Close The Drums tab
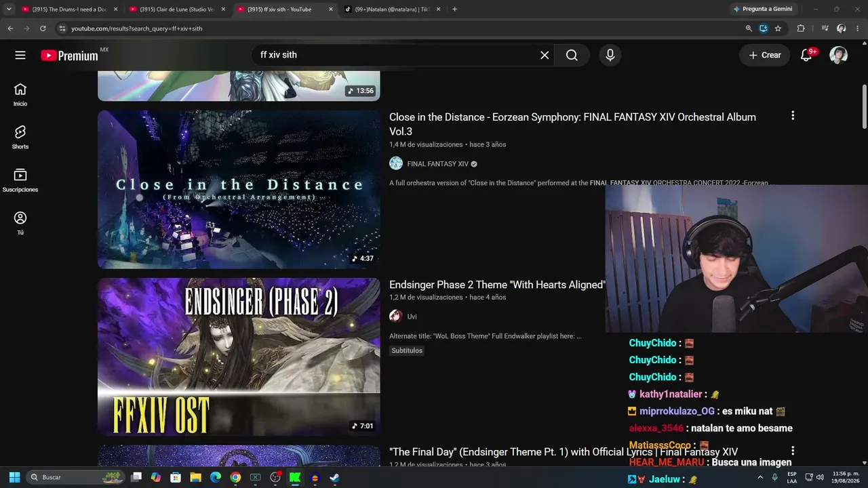This screenshot has height=488, width=868. coord(115,9)
